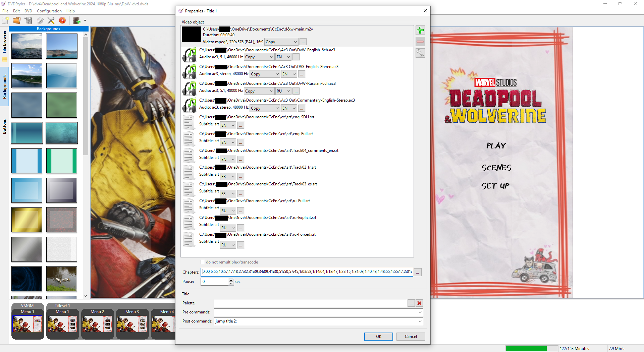Screen dimensions: 644x352
Task: Switch to the Buttons side tab
Action: pyautogui.click(x=4, y=126)
